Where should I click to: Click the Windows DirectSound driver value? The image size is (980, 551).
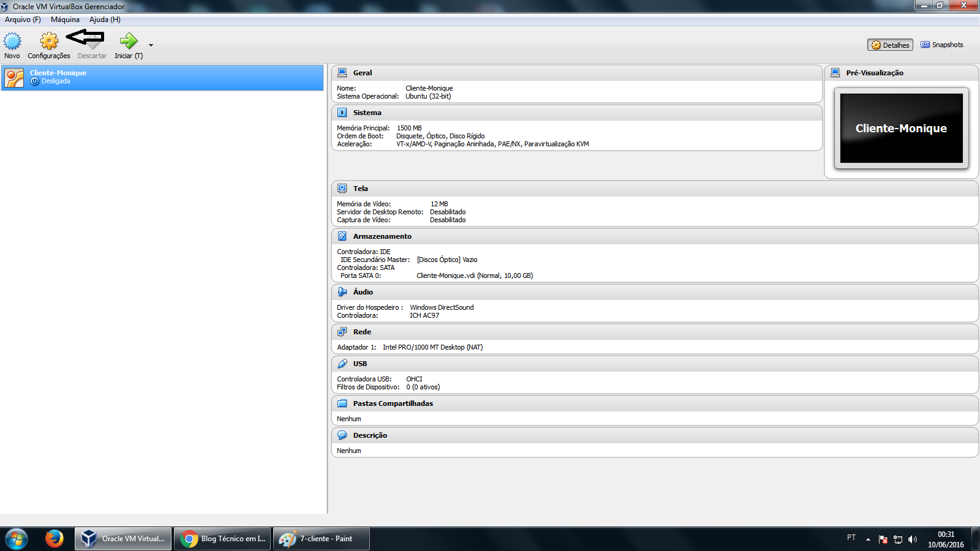pyautogui.click(x=442, y=307)
